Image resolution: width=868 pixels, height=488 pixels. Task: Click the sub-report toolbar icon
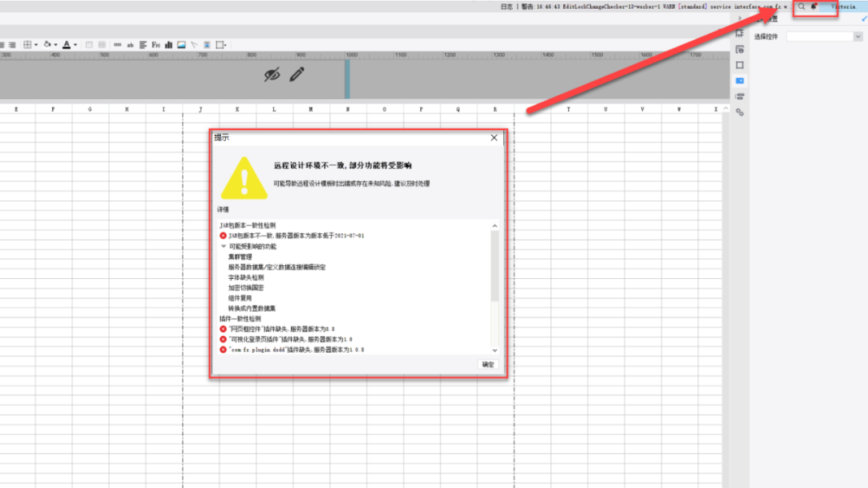tap(207, 45)
